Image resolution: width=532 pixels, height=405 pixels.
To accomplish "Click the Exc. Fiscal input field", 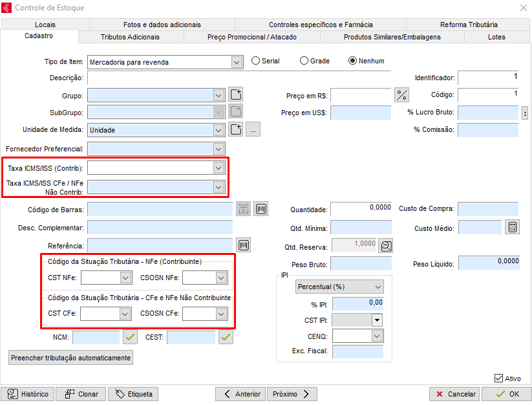I will 358,352.
